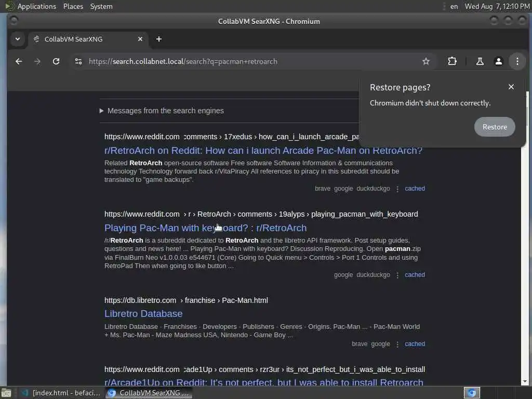Click the en keyboard layout indicator
532x399 pixels.
[x=454, y=6]
